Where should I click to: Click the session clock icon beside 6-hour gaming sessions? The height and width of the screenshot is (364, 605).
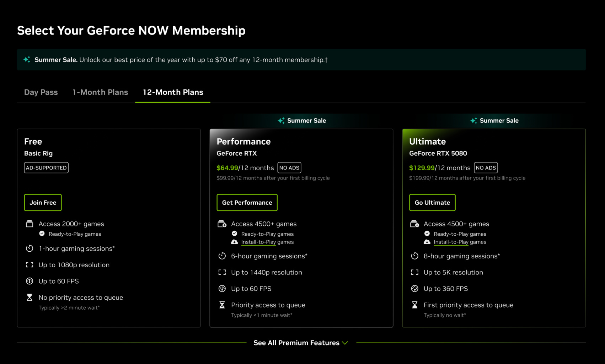[x=222, y=256]
